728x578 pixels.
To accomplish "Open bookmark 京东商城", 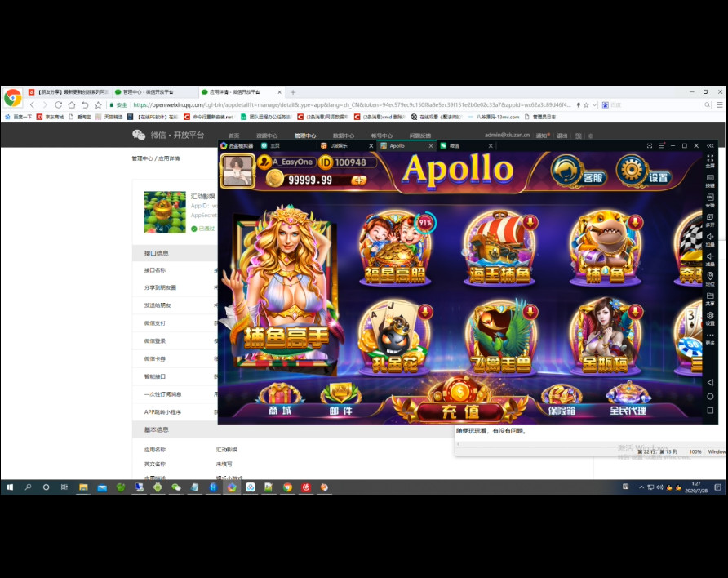I will [x=50, y=117].
